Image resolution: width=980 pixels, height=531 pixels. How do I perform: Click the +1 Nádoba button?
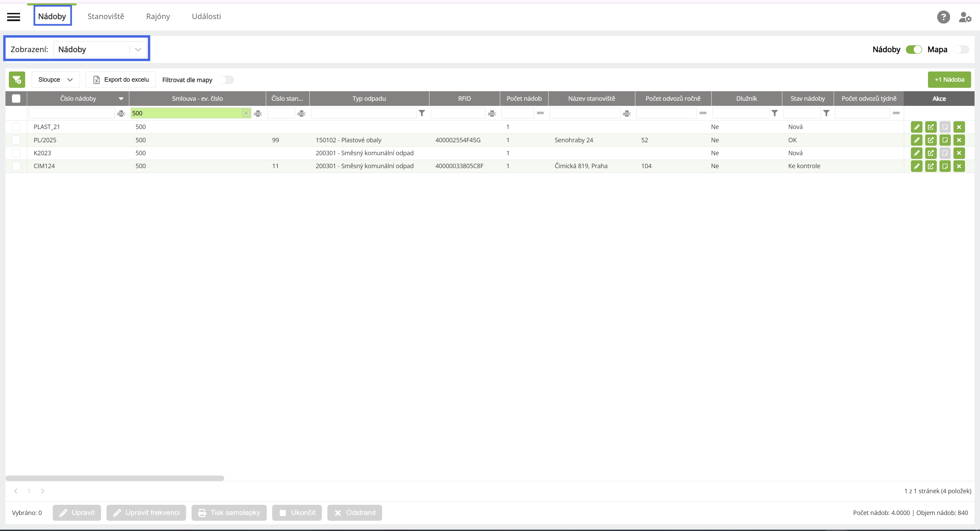[x=949, y=80]
